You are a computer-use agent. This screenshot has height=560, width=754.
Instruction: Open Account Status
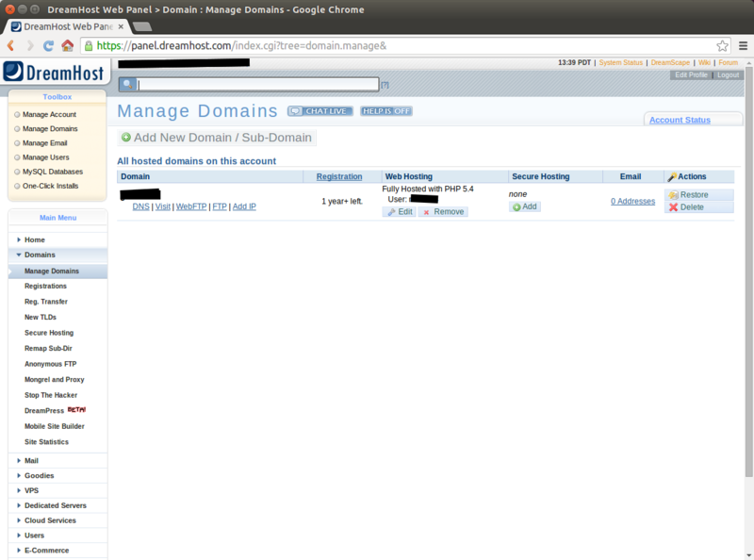click(680, 120)
